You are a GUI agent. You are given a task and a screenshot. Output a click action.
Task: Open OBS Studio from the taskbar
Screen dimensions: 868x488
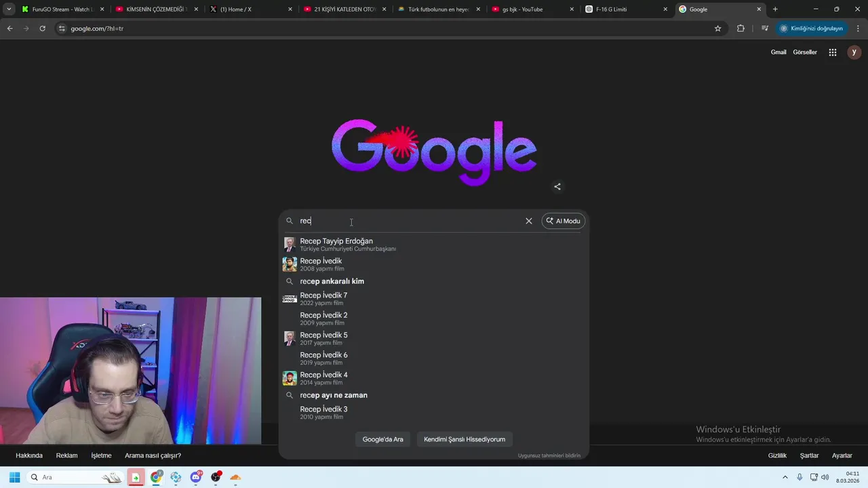tap(216, 477)
